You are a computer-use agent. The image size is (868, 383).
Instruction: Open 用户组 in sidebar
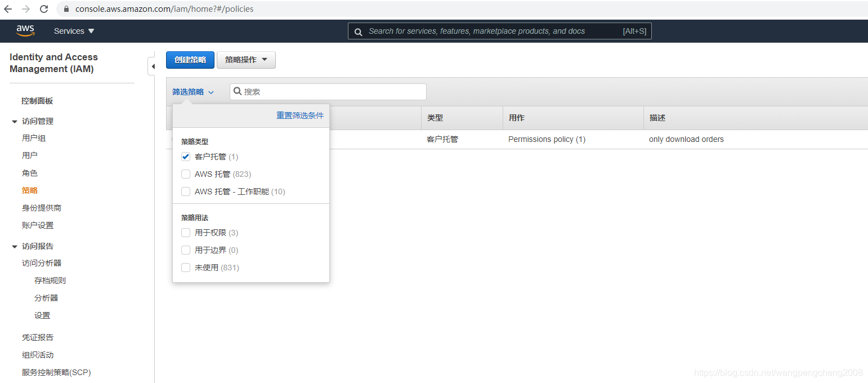(34, 138)
